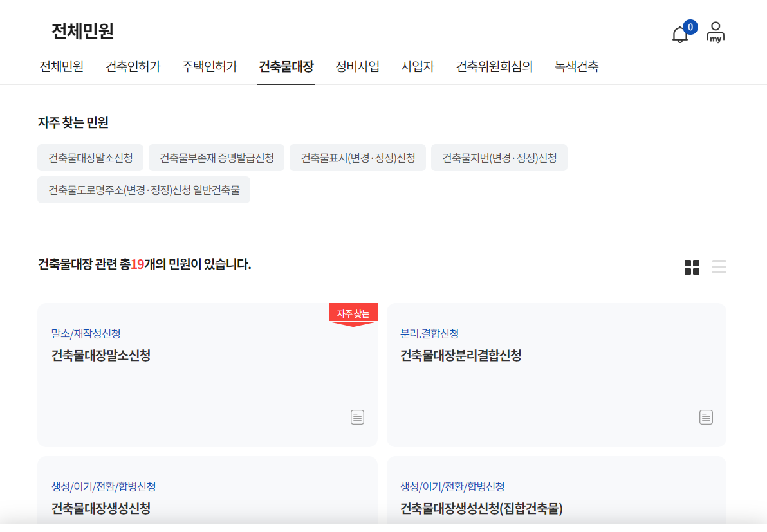The width and height of the screenshot is (767, 532).
Task: Click the 건축물지번(변경·정정)신청 chip
Action: 499,158
